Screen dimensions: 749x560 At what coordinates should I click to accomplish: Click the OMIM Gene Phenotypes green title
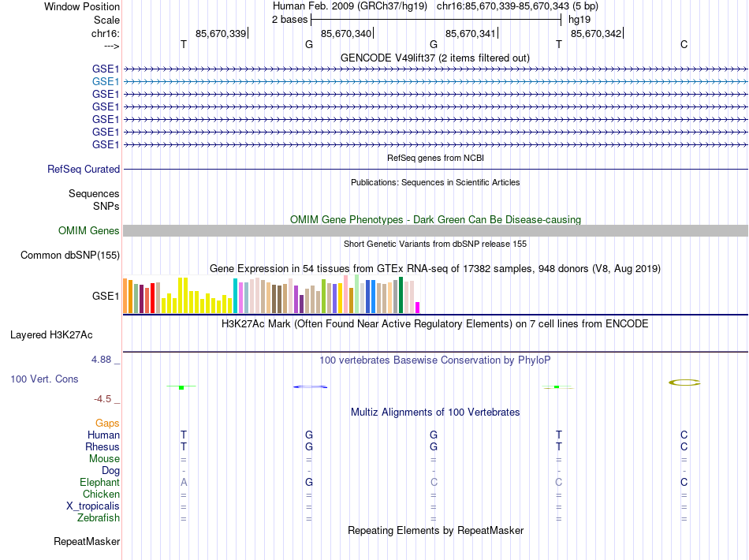436,220
